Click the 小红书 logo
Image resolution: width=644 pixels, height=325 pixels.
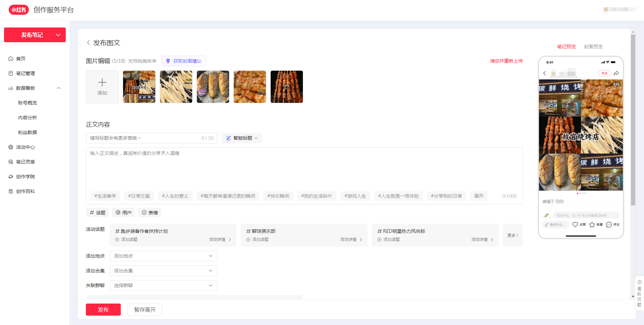click(x=19, y=10)
